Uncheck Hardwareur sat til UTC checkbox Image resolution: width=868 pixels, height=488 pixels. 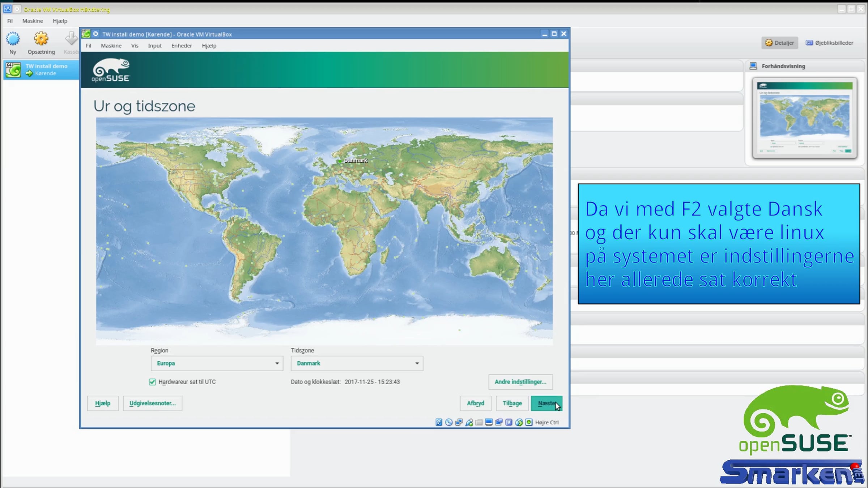(x=152, y=382)
